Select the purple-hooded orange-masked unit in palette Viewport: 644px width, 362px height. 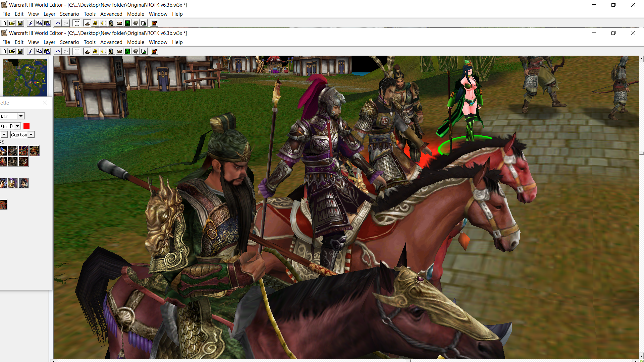point(23,151)
